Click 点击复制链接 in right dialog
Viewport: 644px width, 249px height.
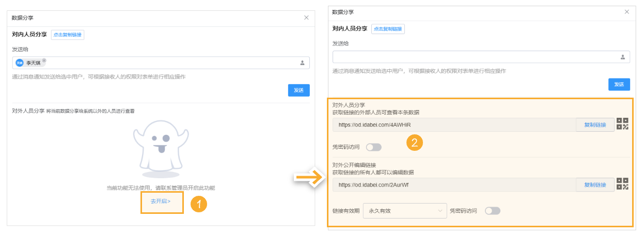tap(388, 29)
